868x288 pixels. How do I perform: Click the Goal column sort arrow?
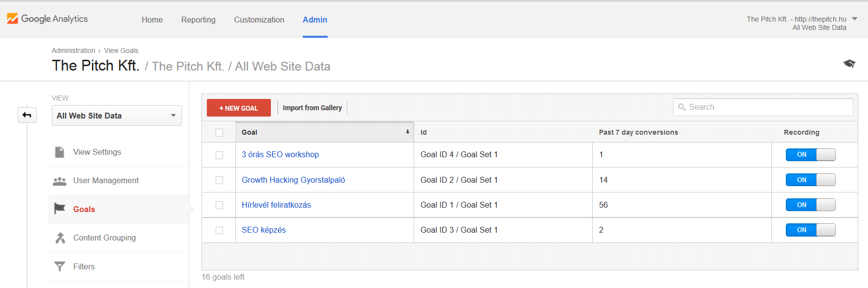point(407,132)
